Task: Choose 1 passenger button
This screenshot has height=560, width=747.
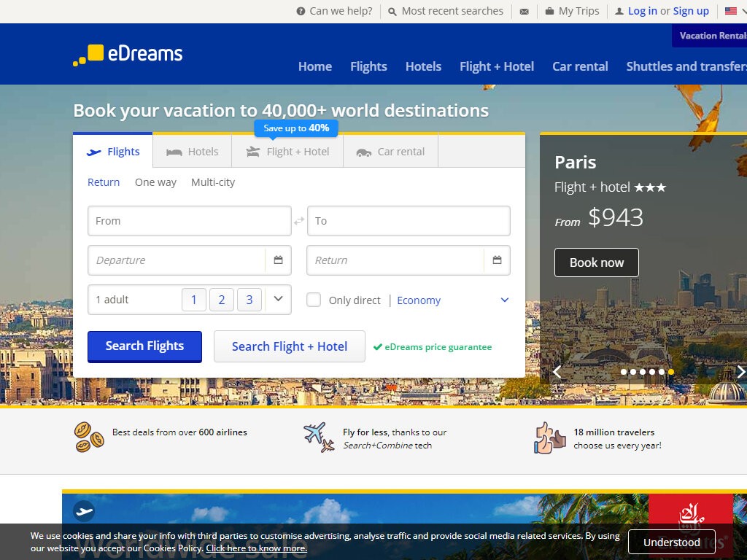Action: (x=194, y=300)
